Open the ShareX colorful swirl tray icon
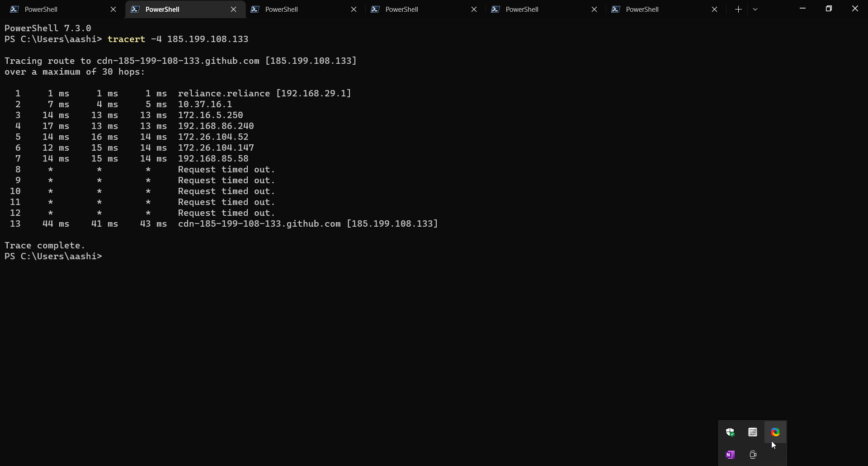Viewport: 868px width, 466px height. [775, 433]
